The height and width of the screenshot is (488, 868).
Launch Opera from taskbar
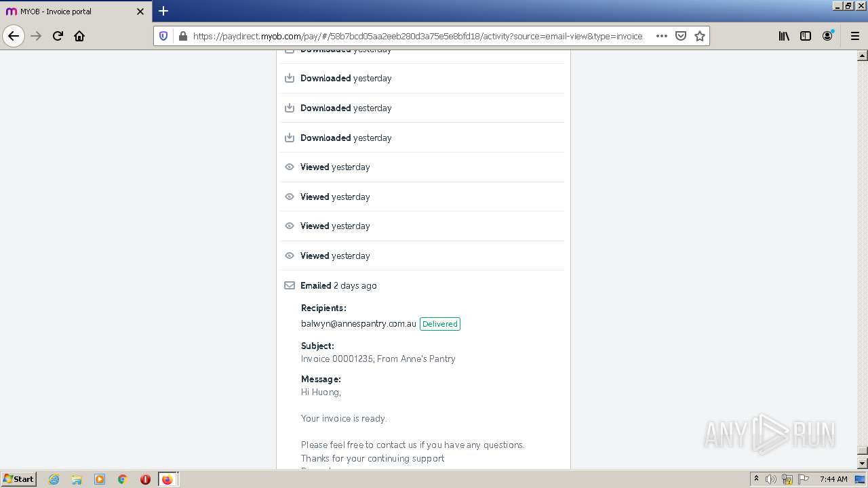click(x=145, y=479)
